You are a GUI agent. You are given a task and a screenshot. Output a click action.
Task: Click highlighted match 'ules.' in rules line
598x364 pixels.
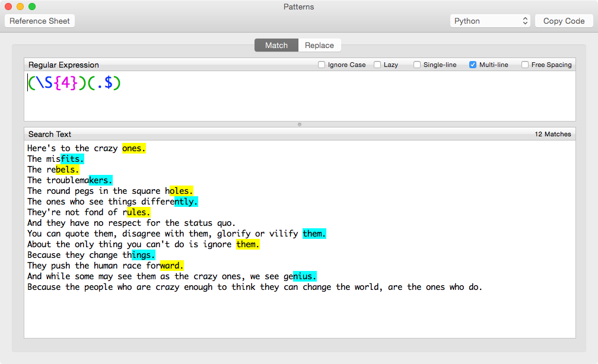point(139,212)
